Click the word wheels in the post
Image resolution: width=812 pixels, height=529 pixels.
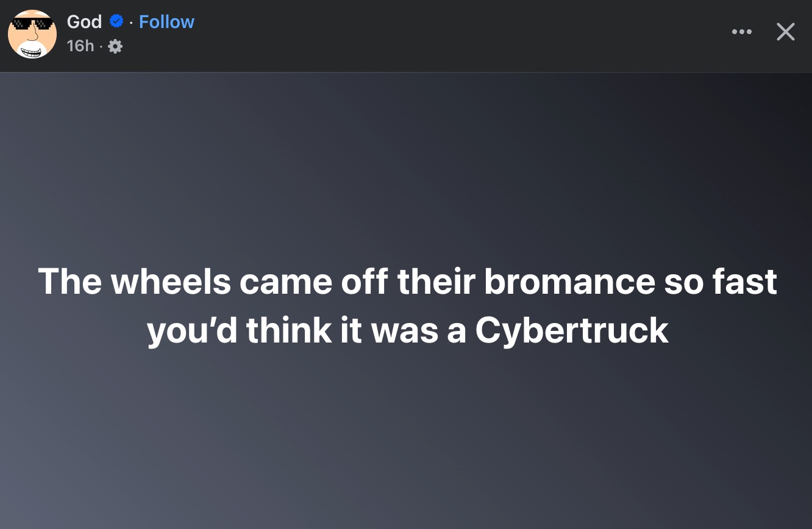pos(171,282)
